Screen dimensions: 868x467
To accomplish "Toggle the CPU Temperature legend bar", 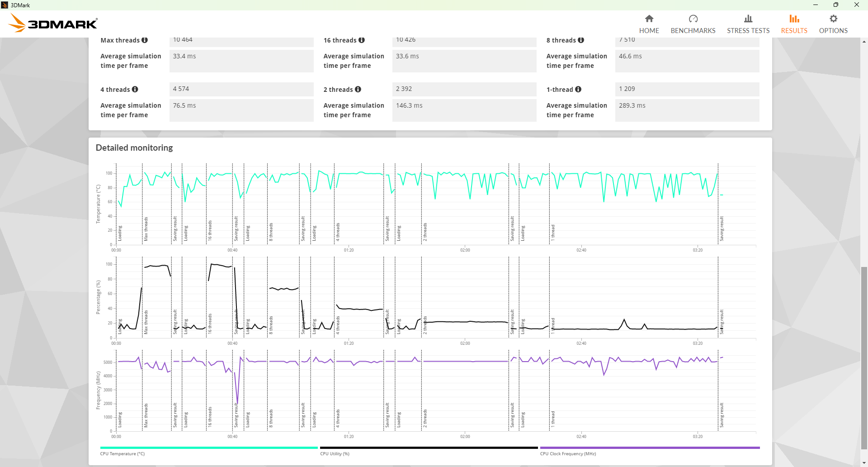I will point(209,448).
